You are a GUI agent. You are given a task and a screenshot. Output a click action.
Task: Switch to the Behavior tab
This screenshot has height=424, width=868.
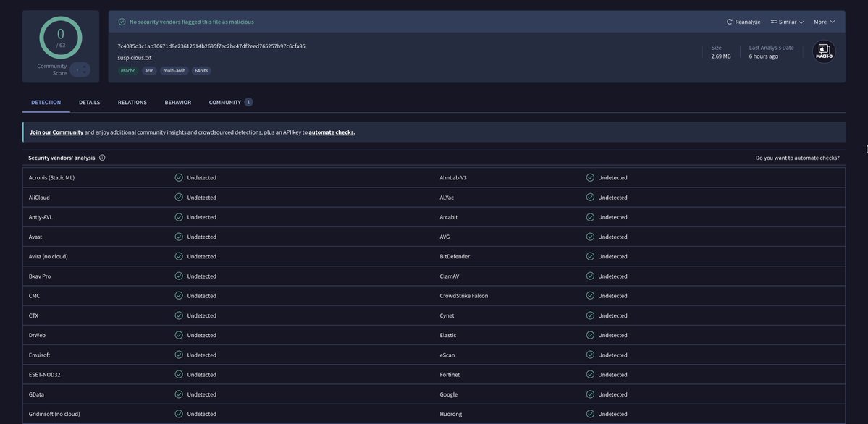click(177, 103)
